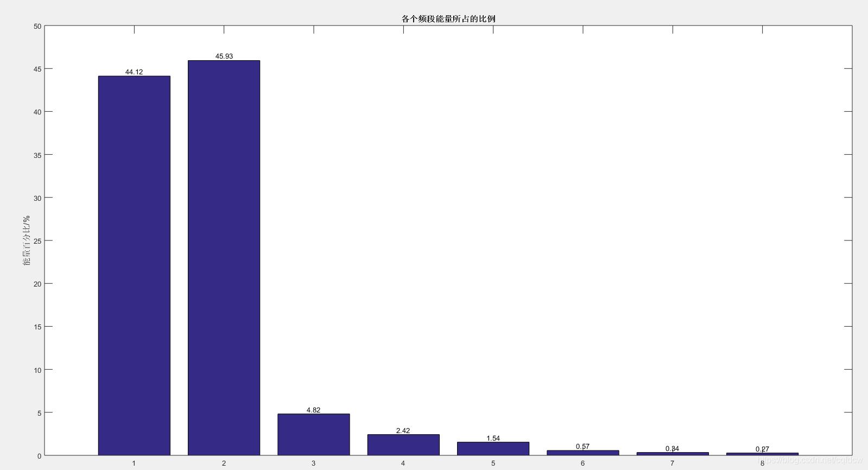The height and width of the screenshot is (470, 868).
Task: Click the y-axis tick label 40
Action: point(37,112)
